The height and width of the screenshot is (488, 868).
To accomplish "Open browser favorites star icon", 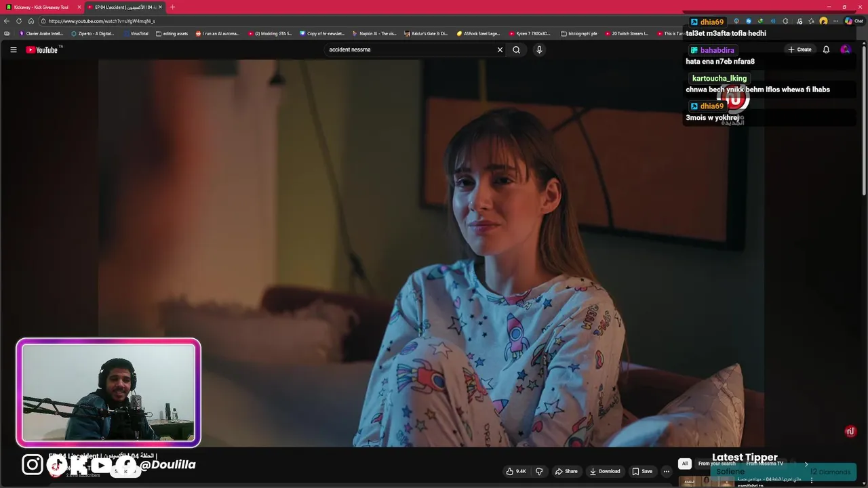I will (x=811, y=21).
